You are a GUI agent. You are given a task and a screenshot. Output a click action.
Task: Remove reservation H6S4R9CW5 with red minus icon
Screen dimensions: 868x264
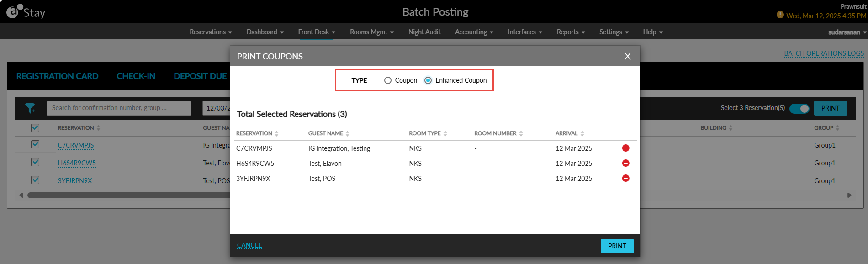tap(626, 163)
